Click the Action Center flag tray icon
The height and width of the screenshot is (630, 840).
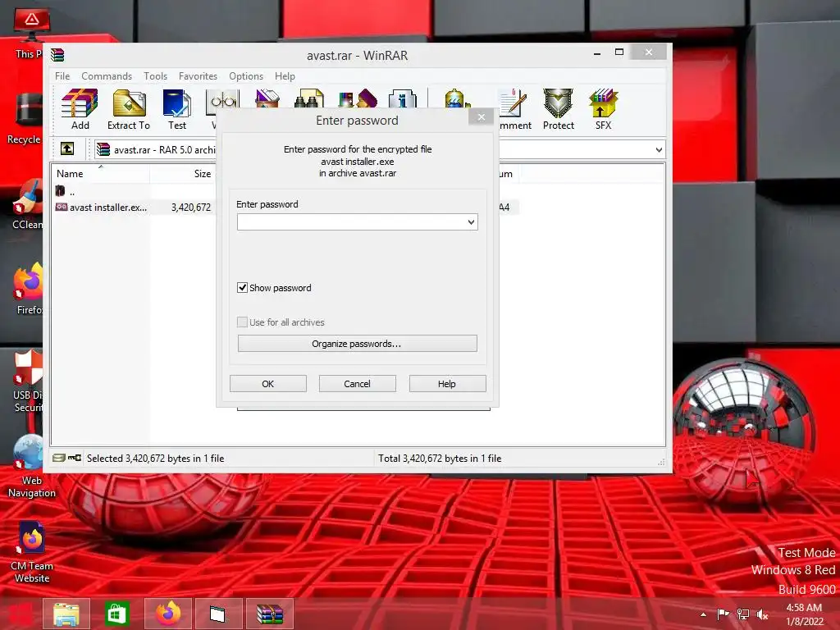pos(723,614)
